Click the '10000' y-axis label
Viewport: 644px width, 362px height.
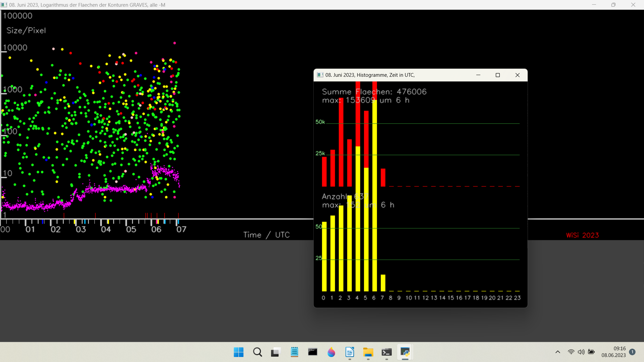click(x=15, y=48)
